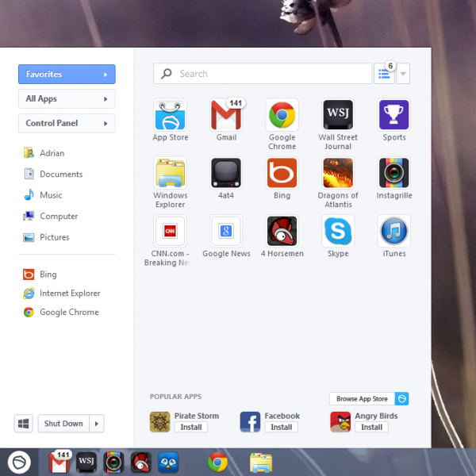Screen dimensions: 476x476
Task: Expand the Control Panel menu
Action: (67, 124)
